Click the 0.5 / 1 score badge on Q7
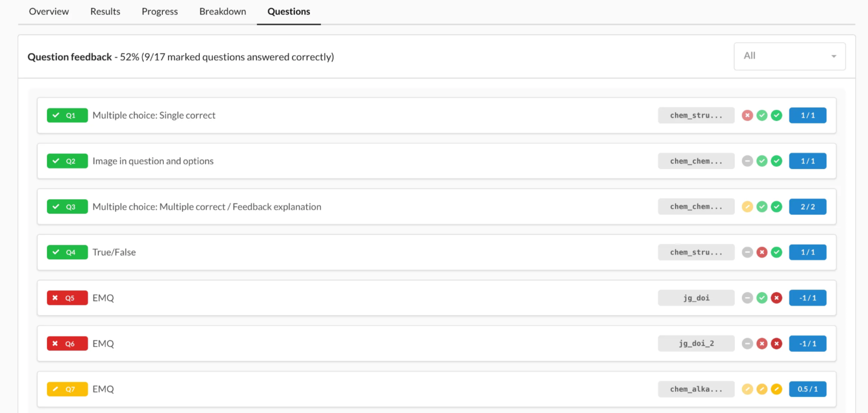 pos(807,389)
